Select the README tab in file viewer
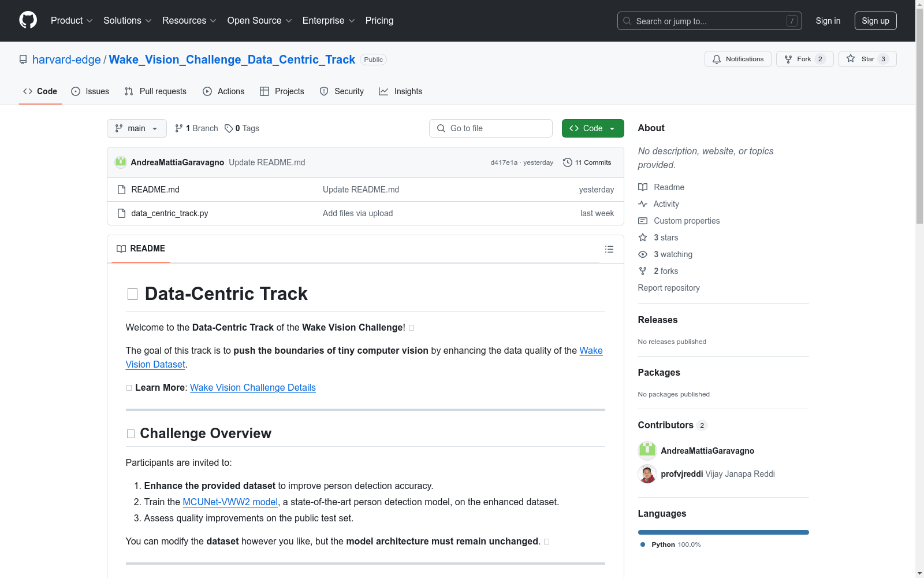 (x=141, y=249)
